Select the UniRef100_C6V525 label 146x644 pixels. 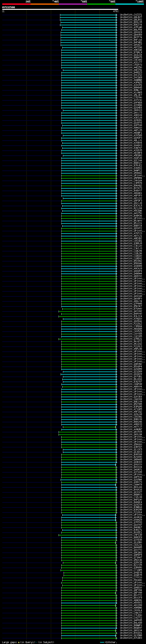(131, 331)
